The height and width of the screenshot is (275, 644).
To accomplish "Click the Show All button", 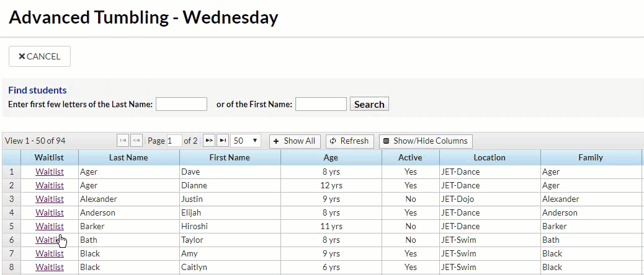I will coord(295,141).
